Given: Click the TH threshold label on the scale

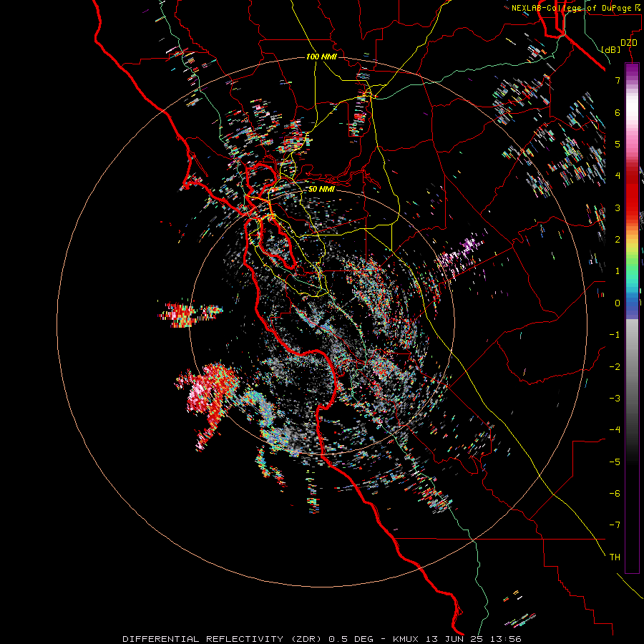Looking at the screenshot, I should [615, 557].
